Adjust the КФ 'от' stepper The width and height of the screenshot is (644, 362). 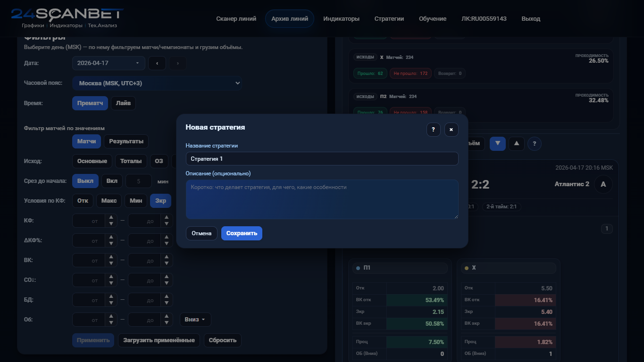pyautogui.click(x=111, y=221)
